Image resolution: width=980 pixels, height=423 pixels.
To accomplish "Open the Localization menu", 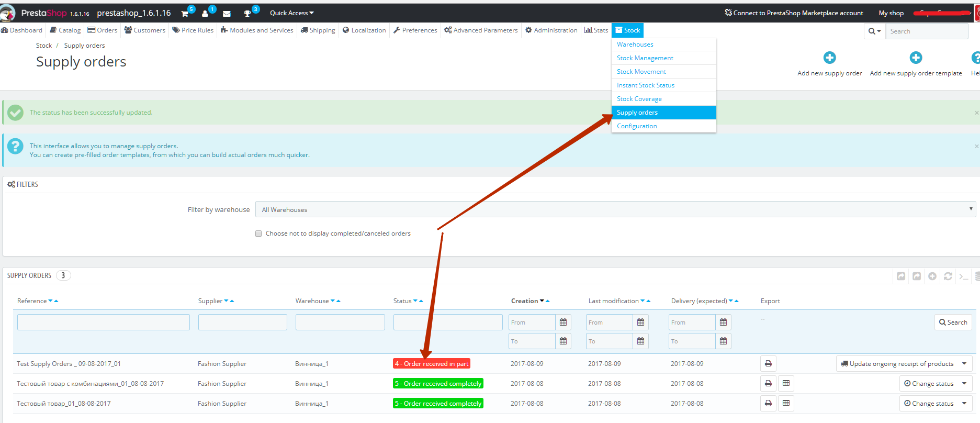I will [364, 30].
